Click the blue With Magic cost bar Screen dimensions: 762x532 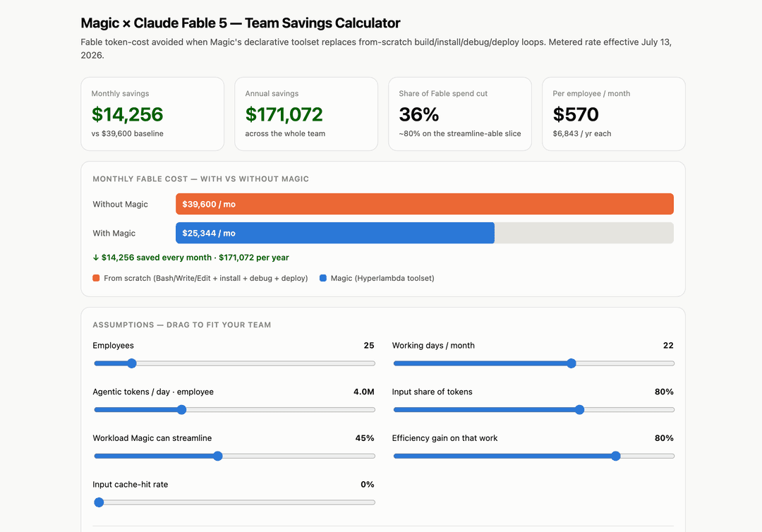[335, 234]
